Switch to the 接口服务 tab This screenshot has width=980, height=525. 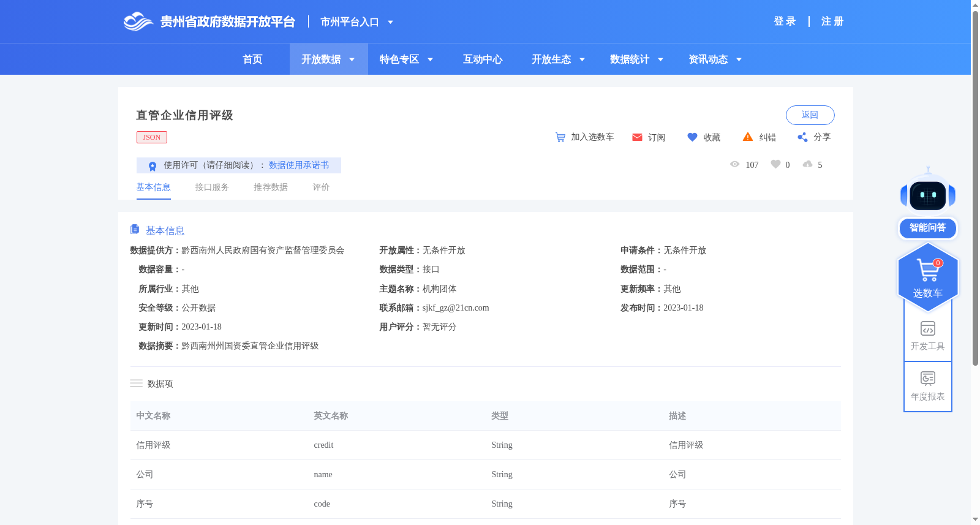(x=212, y=187)
